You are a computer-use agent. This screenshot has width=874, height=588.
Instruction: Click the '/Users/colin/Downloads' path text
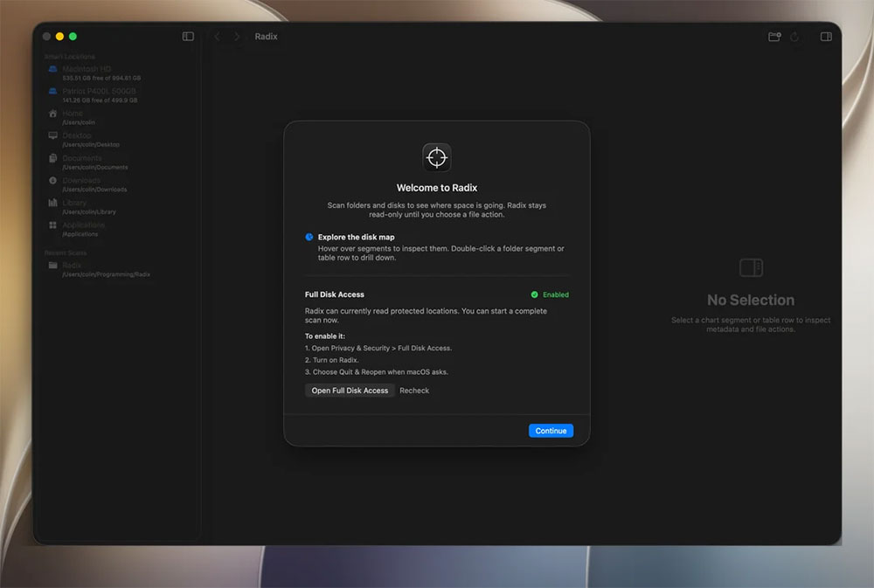(x=94, y=190)
